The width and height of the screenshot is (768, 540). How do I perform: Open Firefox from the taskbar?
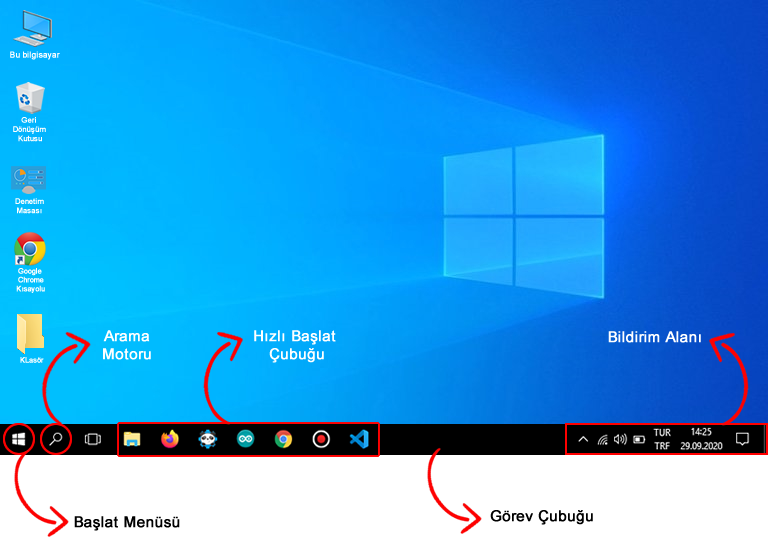coord(170,439)
